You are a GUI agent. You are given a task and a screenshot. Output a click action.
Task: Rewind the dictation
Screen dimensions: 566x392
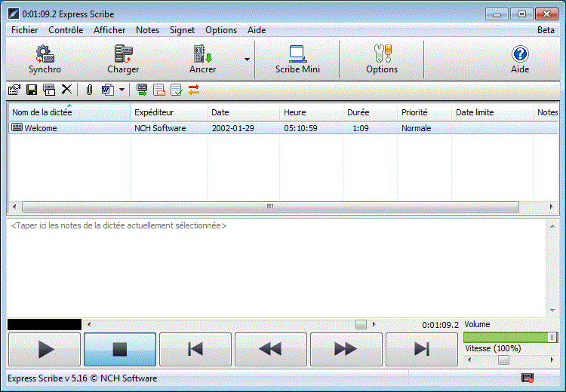(x=271, y=349)
